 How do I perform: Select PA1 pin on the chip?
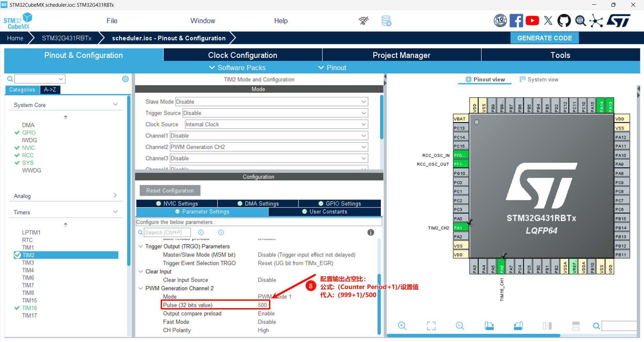pos(461,228)
